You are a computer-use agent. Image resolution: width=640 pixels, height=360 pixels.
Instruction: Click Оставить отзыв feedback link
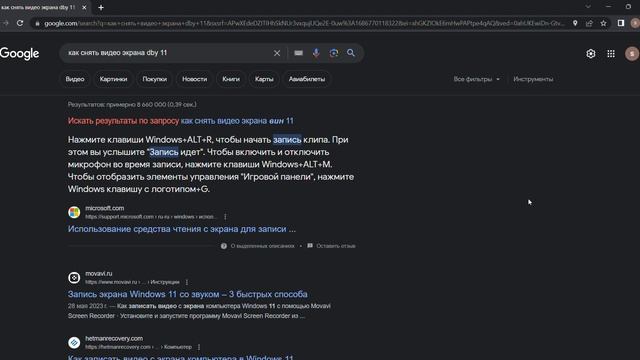click(x=336, y=246)
